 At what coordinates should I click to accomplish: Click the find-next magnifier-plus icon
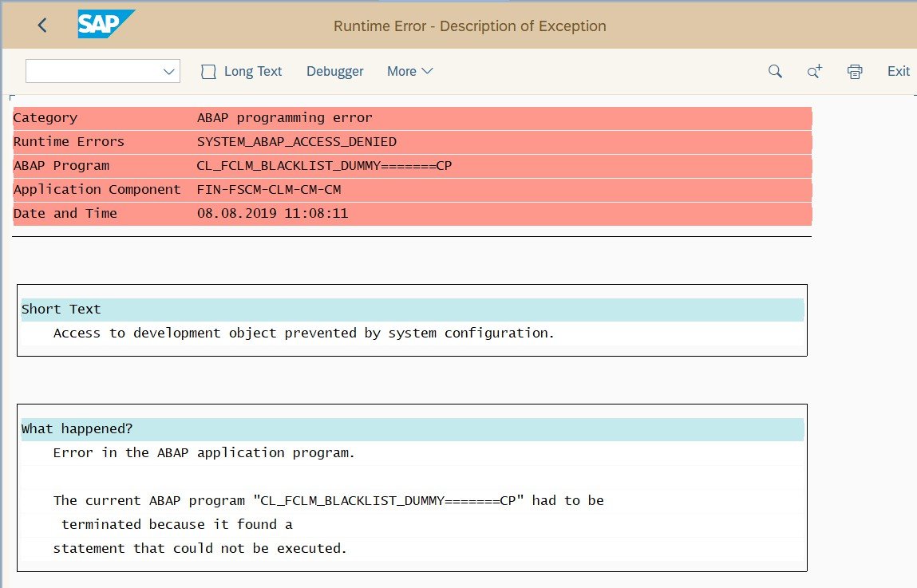(x=814, y=71)
